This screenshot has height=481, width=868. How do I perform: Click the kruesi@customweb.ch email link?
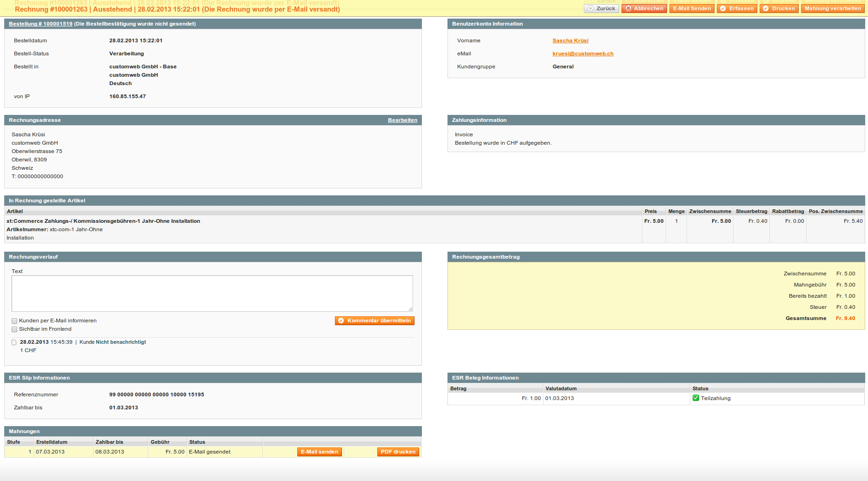(583, 53)
